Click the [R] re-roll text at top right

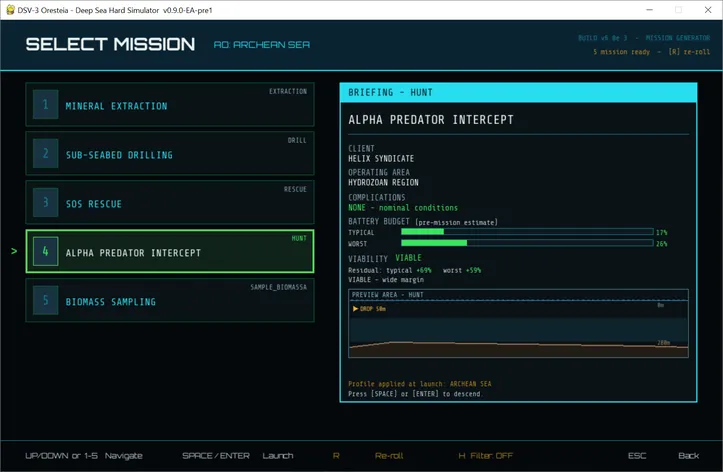tap(689, 52)
